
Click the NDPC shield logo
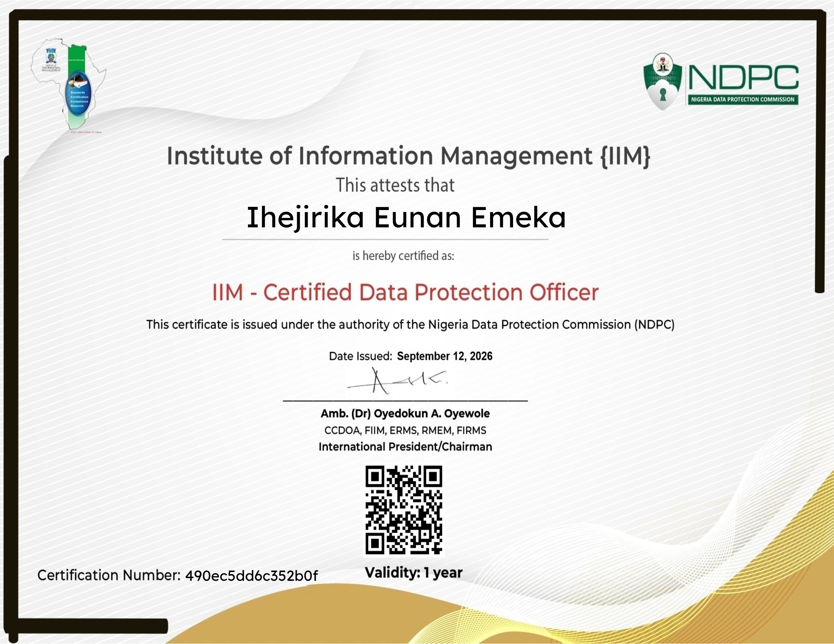click(663, 81)
